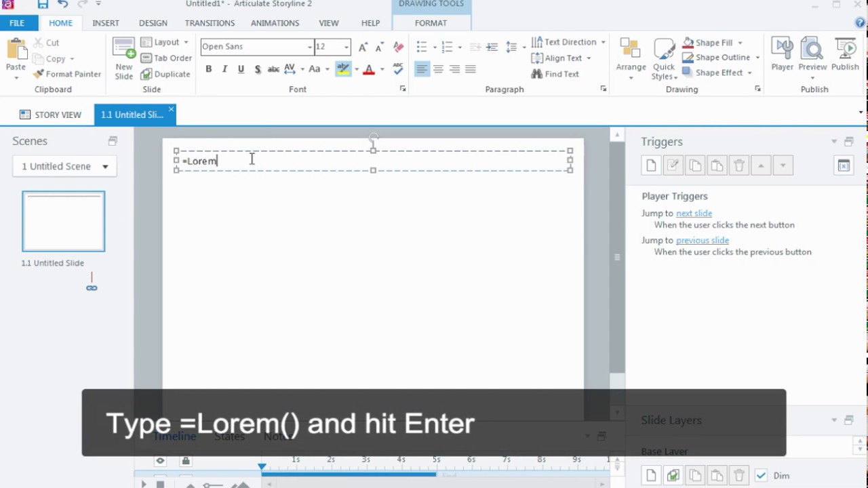Screen dimensions: 868x488
Task: Expand the Copy dropdown arrow
Action: pyautogui.click(x=72, y=59)
